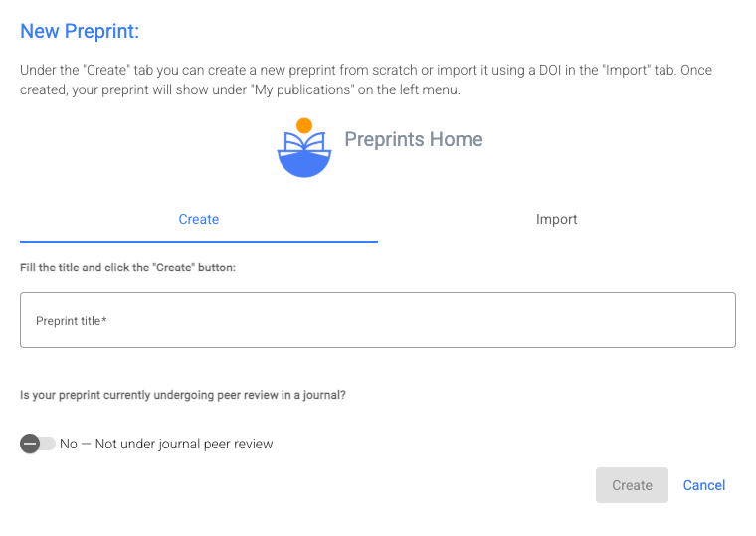Click the orange circle atop the logo

(304, 125)
